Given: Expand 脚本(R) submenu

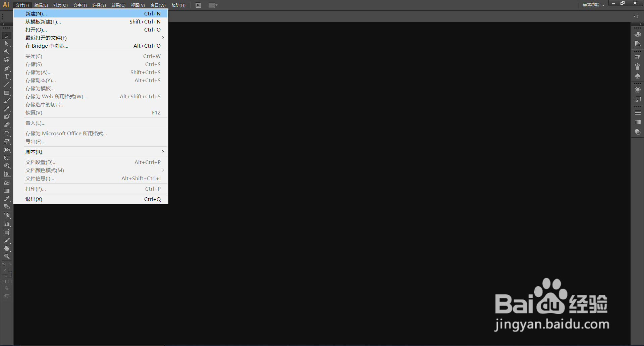Looking at the screenshot, I should [91, 152].
